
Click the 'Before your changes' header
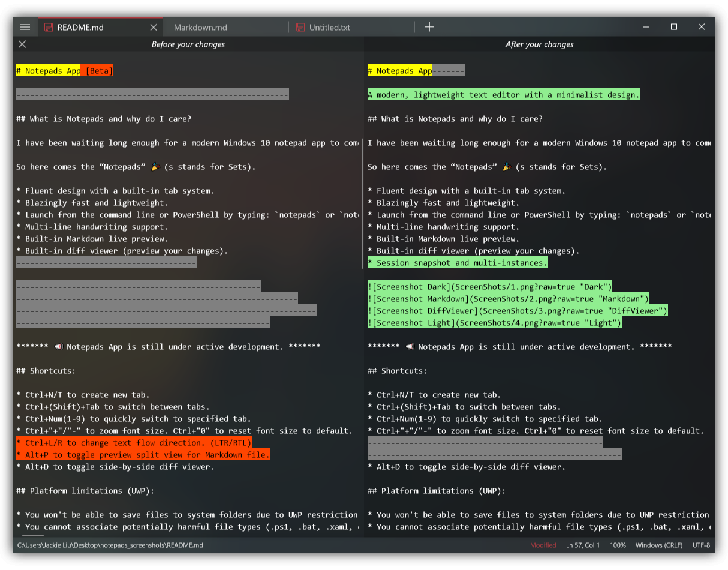coord(188,44)
